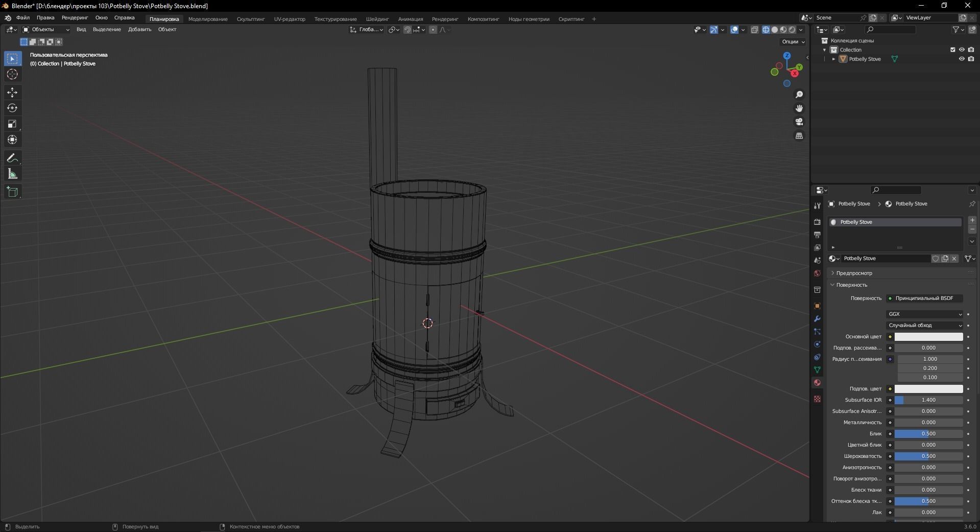The height and width of the screenshot is (532, 980).
Task: Collapse the Collection tree in outliner
Action: [824, 50]
